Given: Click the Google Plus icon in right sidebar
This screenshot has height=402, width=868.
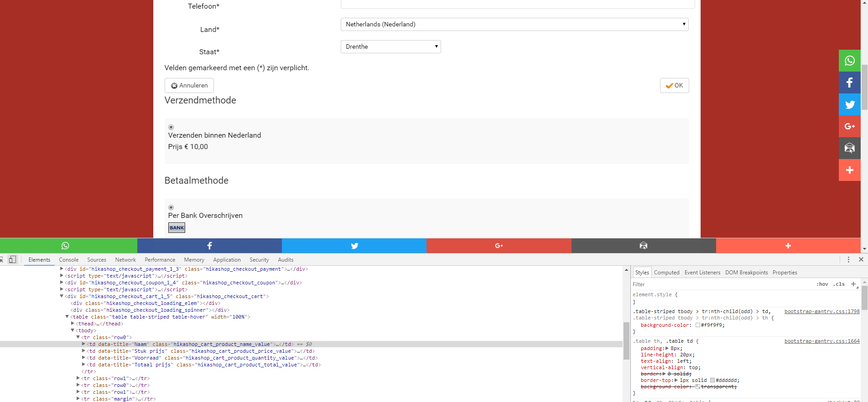Looking at the screenshot, I should (x=849, y=126).
